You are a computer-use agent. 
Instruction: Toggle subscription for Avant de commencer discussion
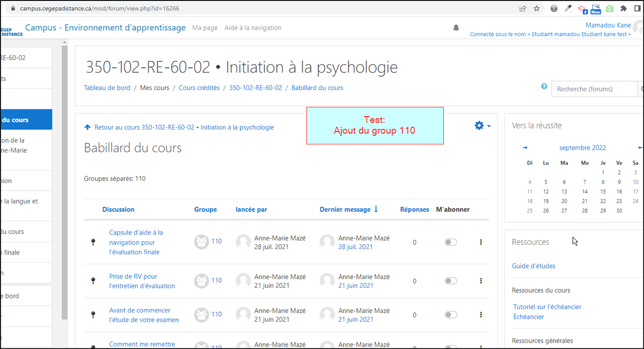tap(451, 315)
